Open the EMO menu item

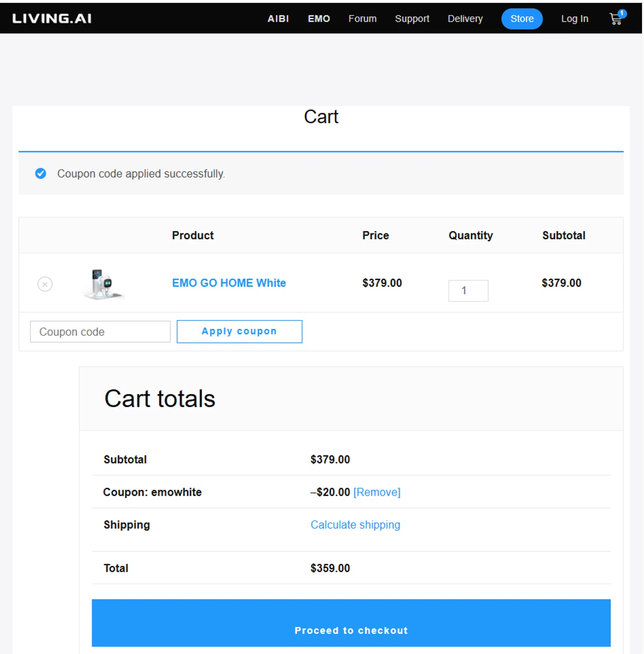pos(319,19)
